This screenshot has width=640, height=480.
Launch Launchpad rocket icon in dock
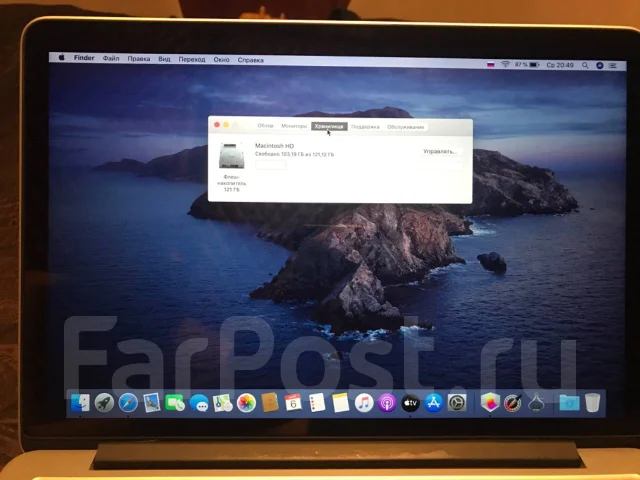pyautogui.click(x=104, y=403)
